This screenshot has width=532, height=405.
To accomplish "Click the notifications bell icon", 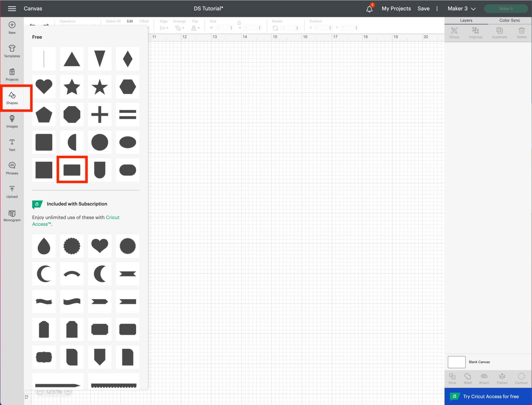I will click(369, 9).
